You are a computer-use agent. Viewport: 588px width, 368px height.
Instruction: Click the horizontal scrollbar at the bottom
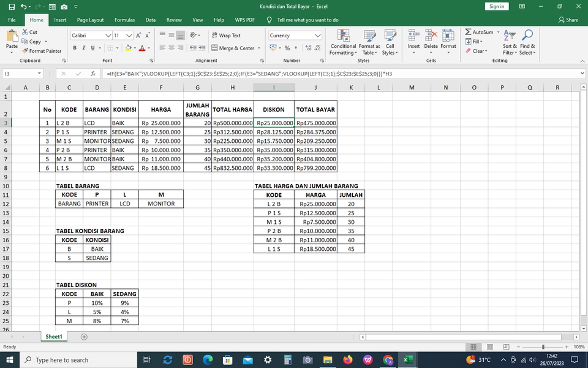point(464,337)
